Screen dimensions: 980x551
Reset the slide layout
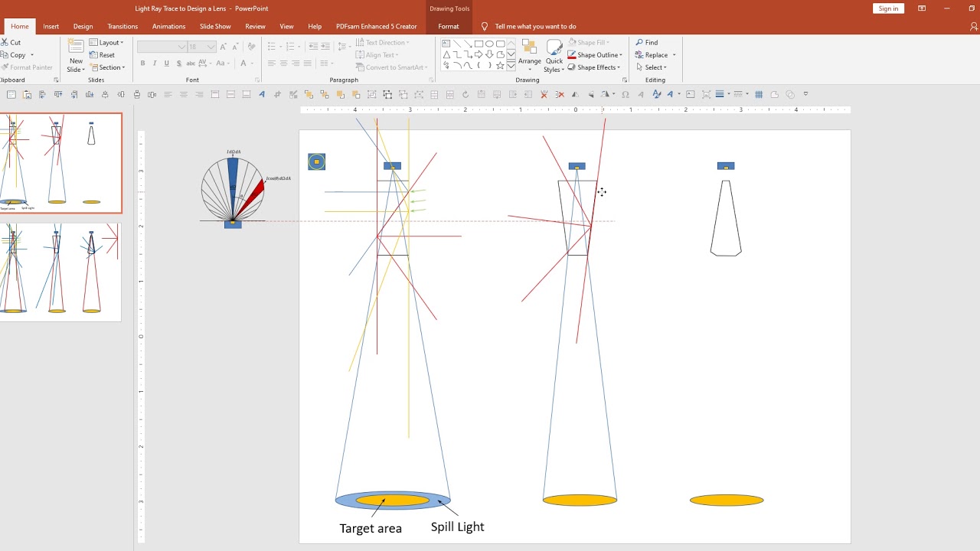pos(103,55)
